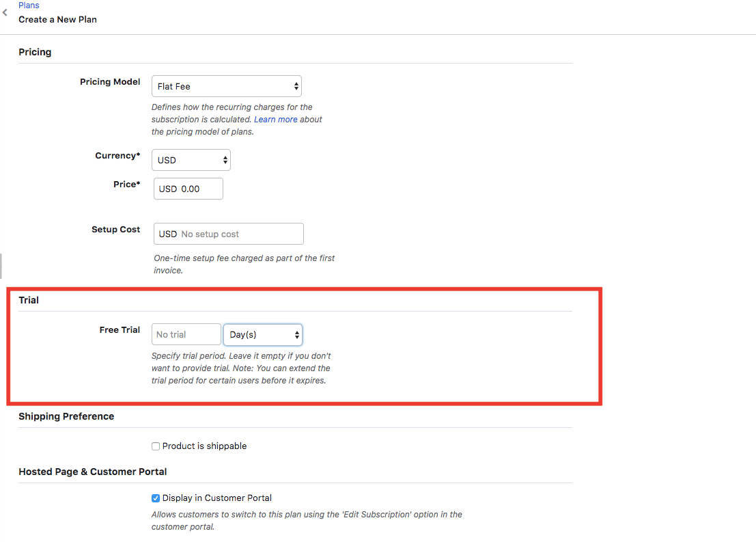Click the left edge scrollbar marker

1,266
